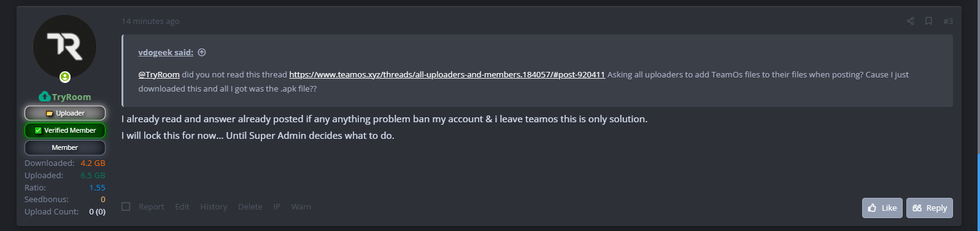
Task: Report this post
Action: (x=151, y=206)
